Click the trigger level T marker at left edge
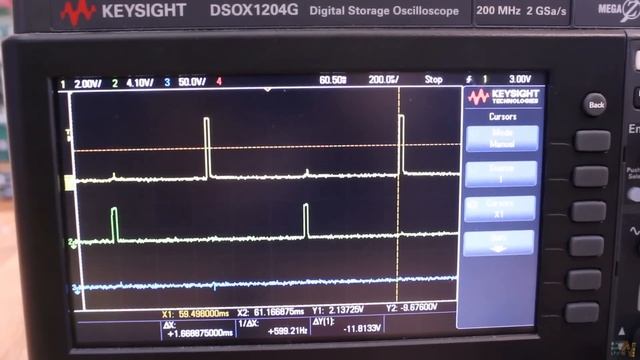This screenshot has width=640, height=360. click(x=68, y=135)
